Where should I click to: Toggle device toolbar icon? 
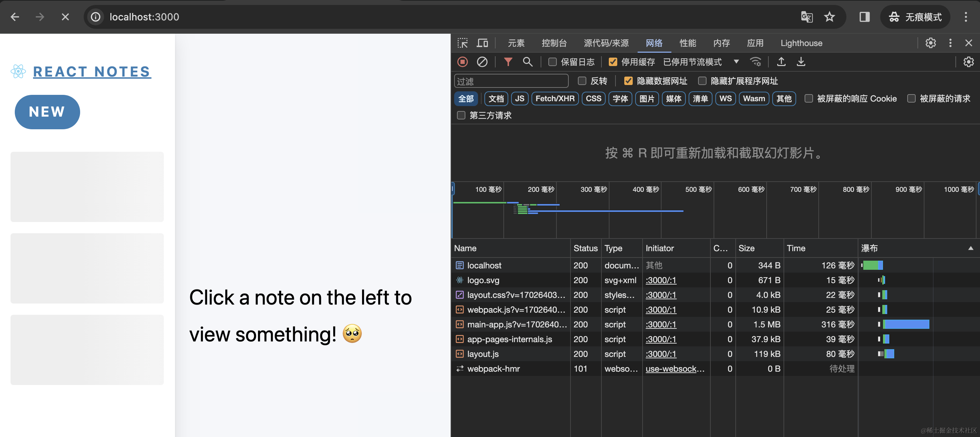(482, 43)
